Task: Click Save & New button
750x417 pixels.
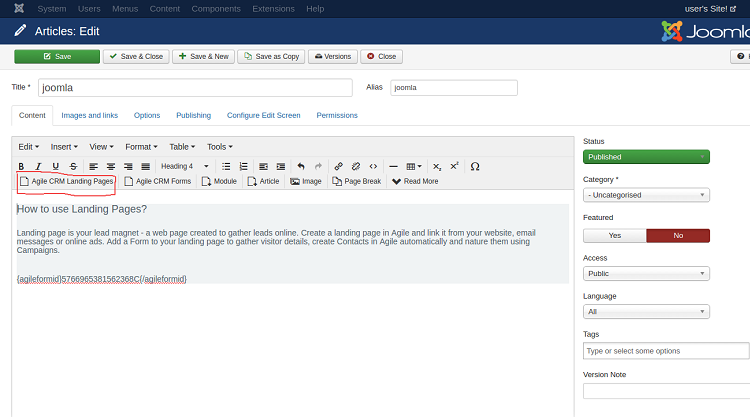Action: tap(203, 56)
